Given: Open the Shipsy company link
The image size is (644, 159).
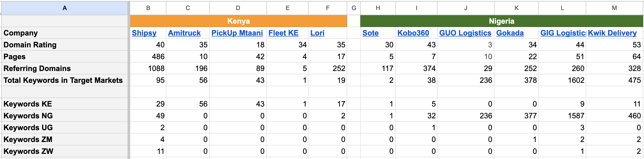Looking at the screenshot, I should coord(144,33).
